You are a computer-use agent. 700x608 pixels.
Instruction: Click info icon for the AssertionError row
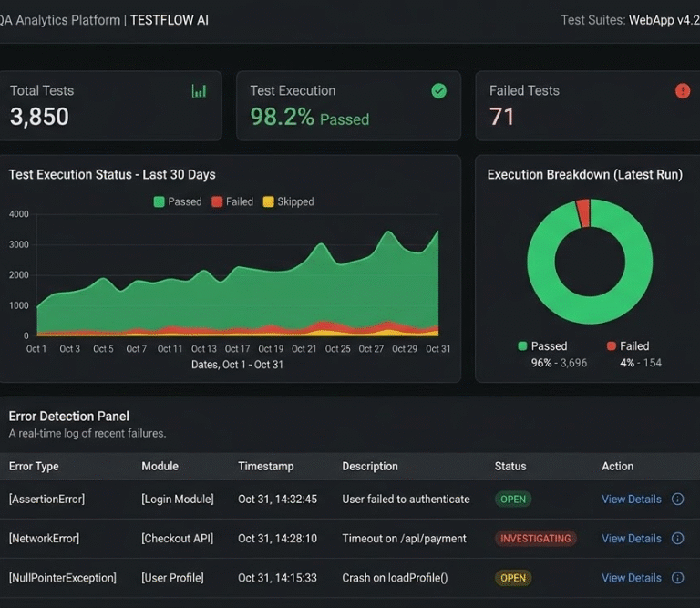click(x=677, y=500)
